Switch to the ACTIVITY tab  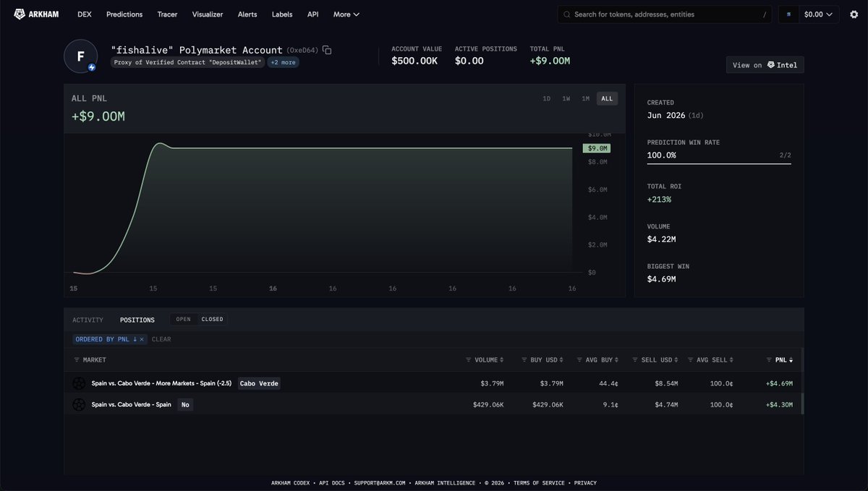88,320
